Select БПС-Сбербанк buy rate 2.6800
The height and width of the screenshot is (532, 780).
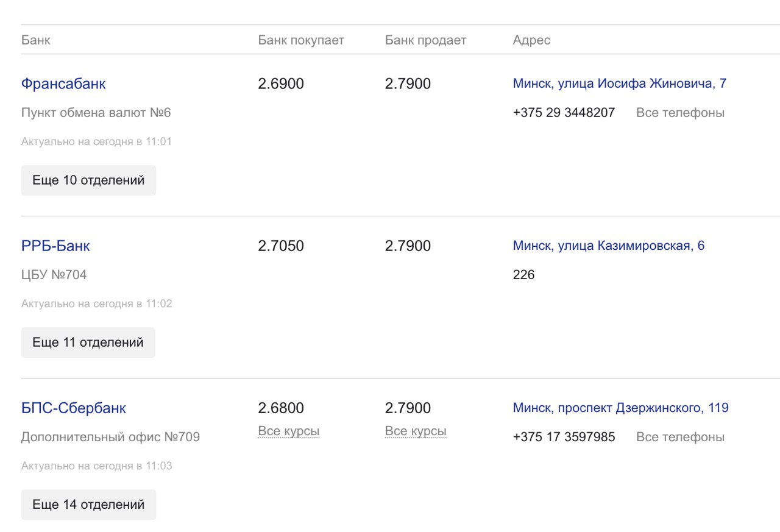click(x=281, y=408)
